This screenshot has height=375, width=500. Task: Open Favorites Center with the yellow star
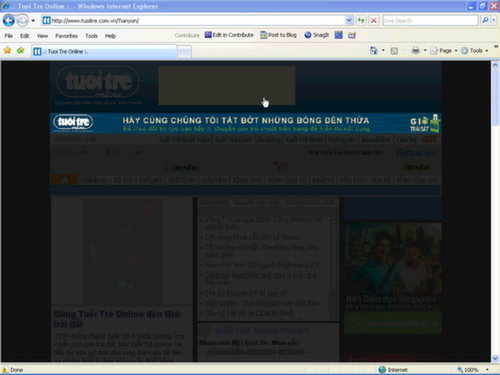coord(7,51)
